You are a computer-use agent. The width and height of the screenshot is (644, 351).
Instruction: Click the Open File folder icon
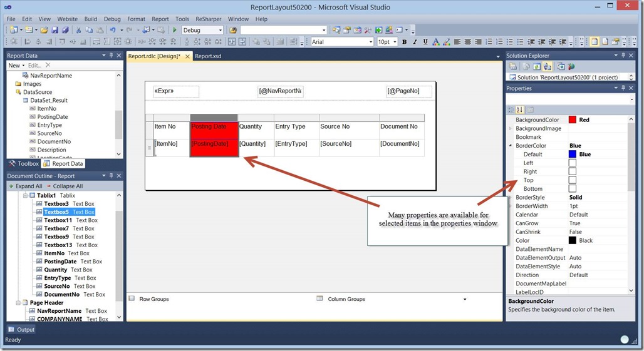(44, 30)
